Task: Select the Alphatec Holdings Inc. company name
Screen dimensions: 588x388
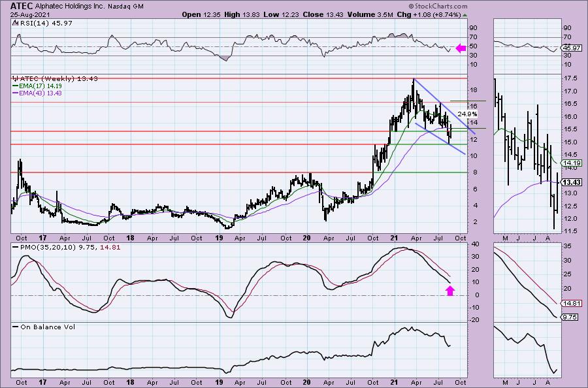Action: click(70, 7)
